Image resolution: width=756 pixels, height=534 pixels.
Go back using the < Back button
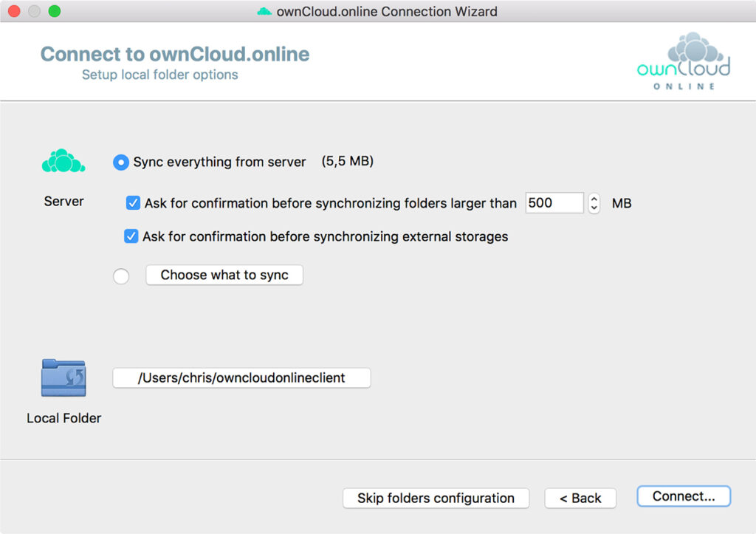pyautogui.click(x=580, y=499)
